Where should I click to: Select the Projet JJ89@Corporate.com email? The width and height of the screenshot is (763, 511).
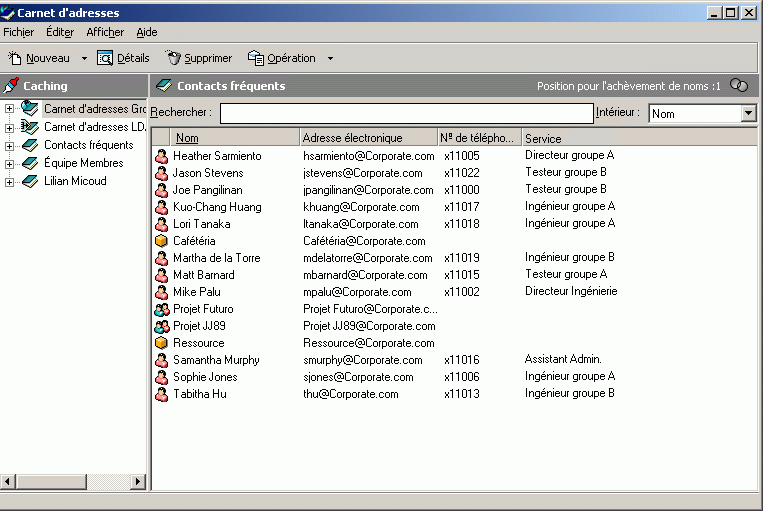[369, 326]
